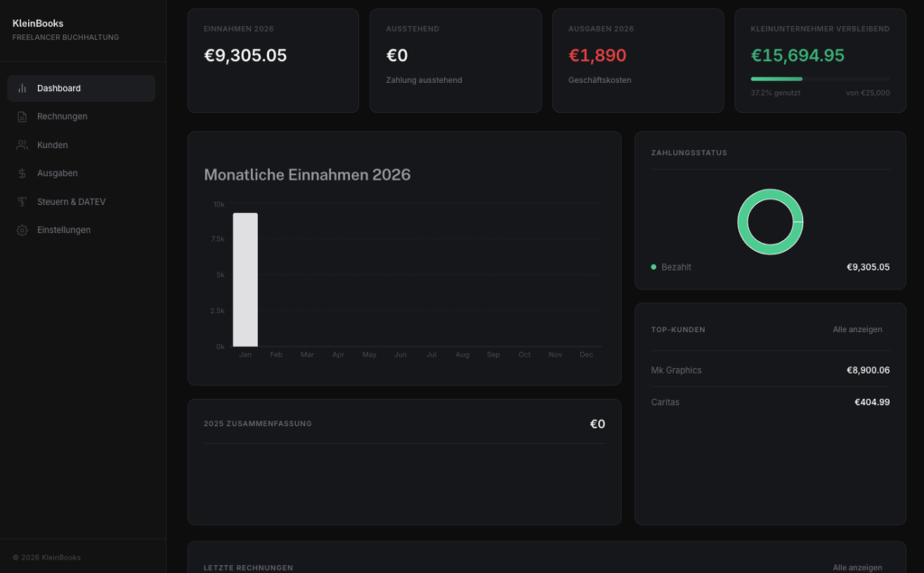Select the January bar in the revenue chart

pos(245,280)
